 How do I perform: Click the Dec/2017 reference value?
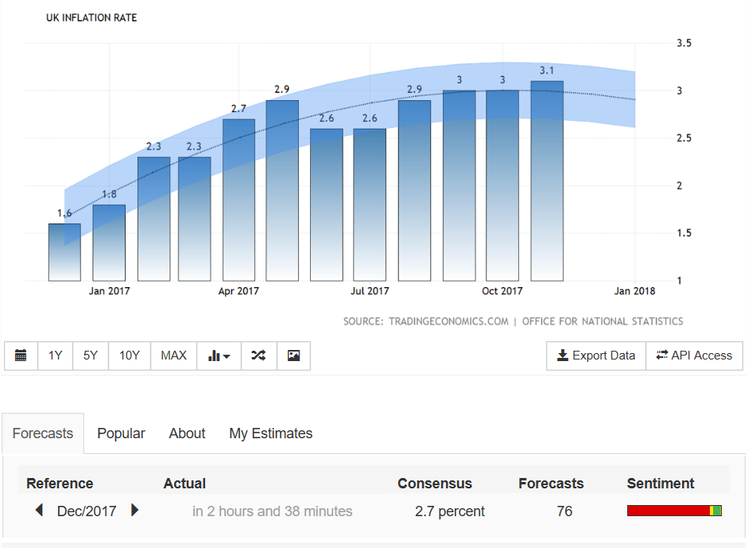[x=87, y=511]
